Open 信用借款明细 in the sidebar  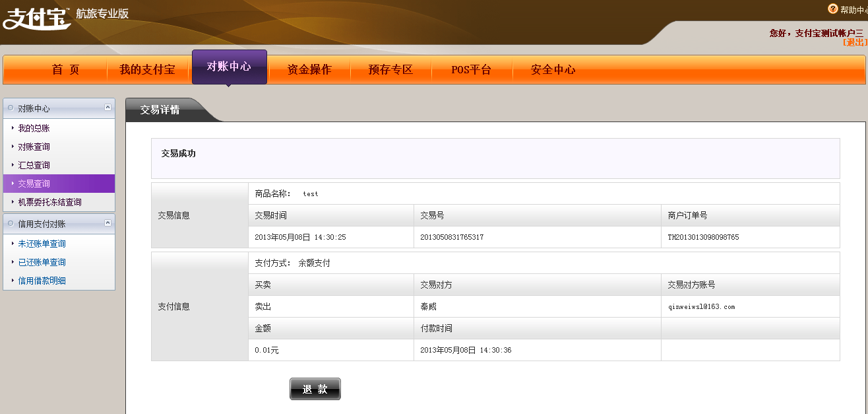point(42,281)
